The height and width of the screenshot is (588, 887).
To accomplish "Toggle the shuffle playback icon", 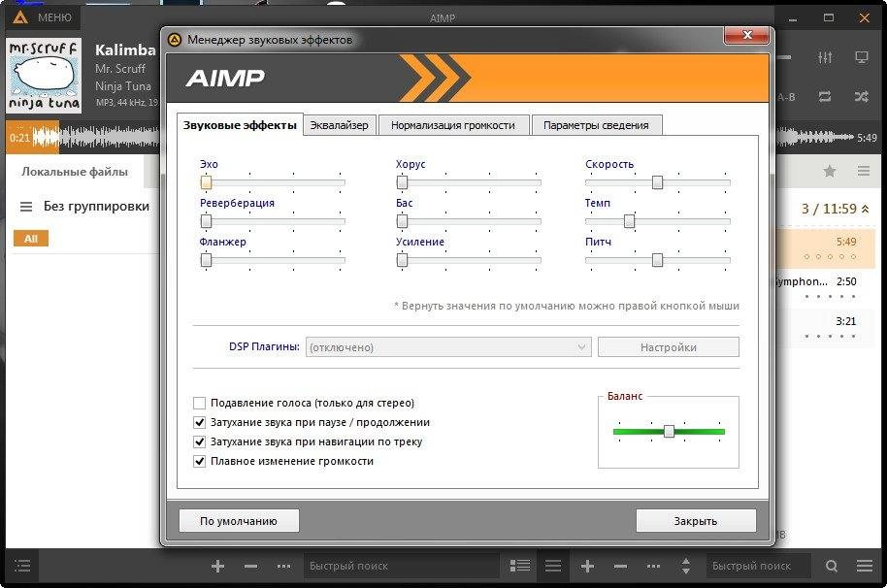I will pos(862,97).
